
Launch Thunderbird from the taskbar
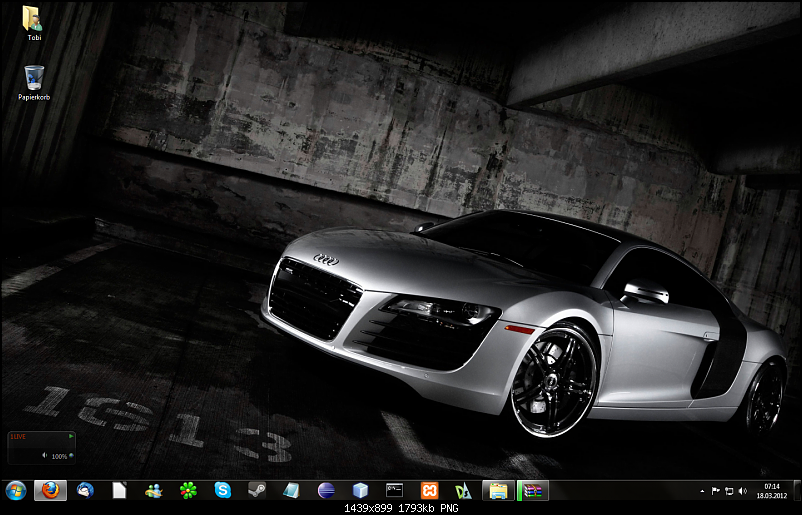[85, 490]
